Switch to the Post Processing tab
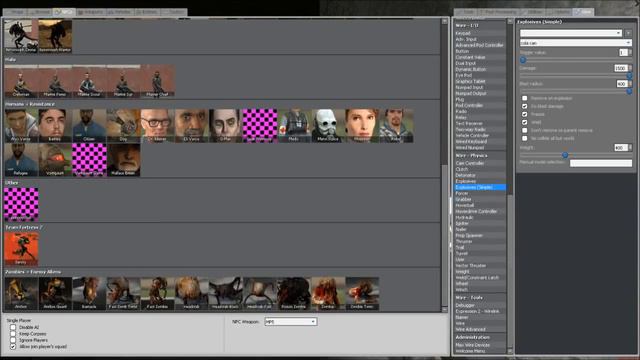 498,12
